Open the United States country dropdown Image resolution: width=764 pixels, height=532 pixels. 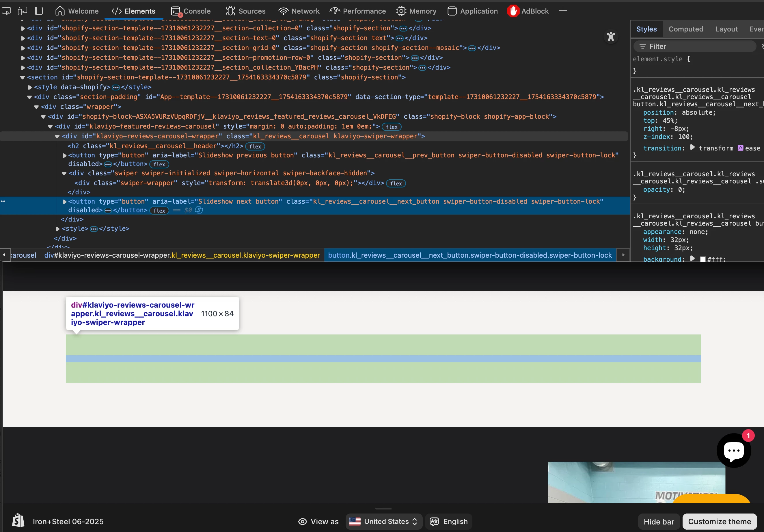384,522
